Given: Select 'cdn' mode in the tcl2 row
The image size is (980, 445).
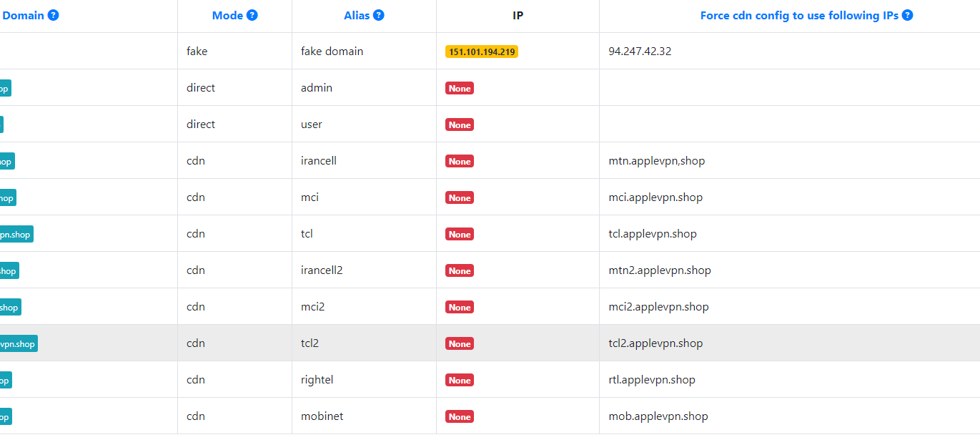Looking at the screenshot, I should tap(196, 343).
